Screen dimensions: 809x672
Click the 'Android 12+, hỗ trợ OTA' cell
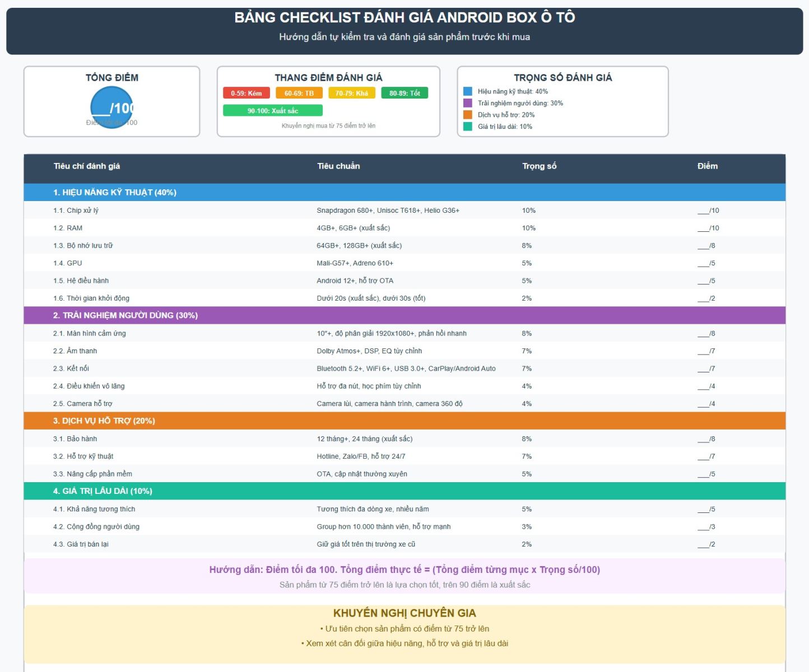(x=355, y=281)
